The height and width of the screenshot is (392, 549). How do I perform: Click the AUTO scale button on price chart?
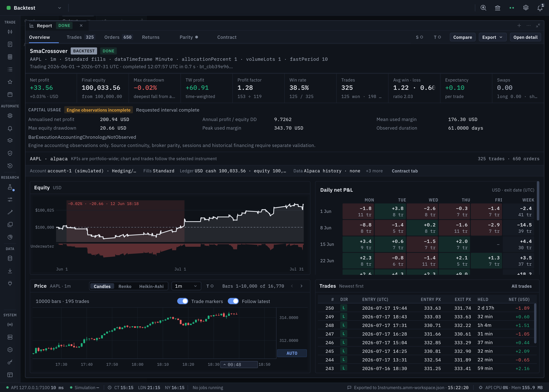click(x=292, y=353)
